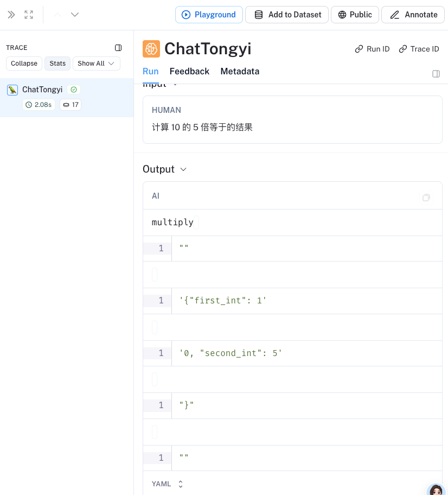Click the green success check badge
Screen dimensions: 448x495
[x=74, y=90]
